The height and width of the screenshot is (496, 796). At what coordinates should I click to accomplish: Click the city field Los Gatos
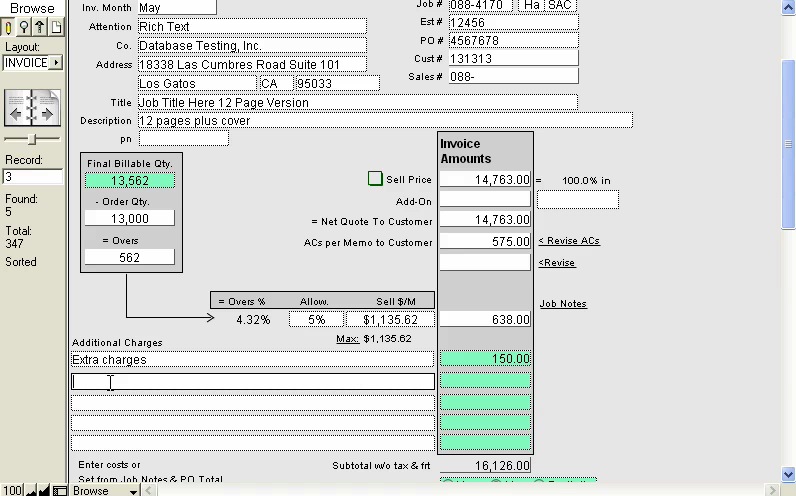click(x=197, y=83)
